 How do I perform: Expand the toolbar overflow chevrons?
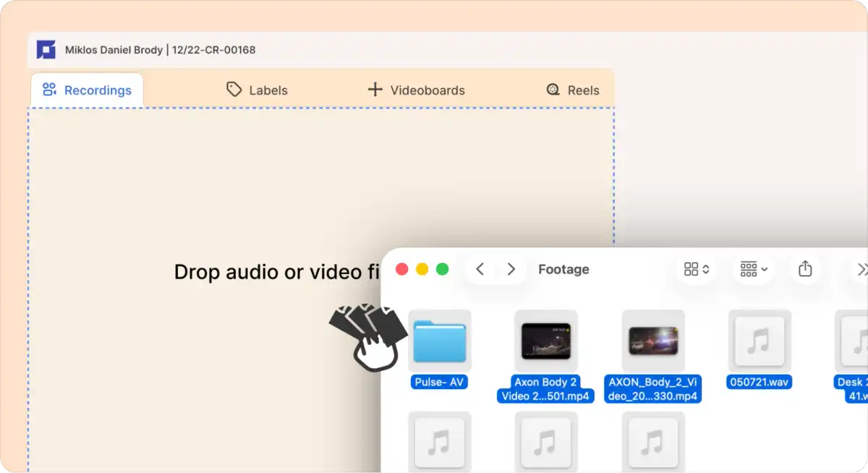(861, 269)
